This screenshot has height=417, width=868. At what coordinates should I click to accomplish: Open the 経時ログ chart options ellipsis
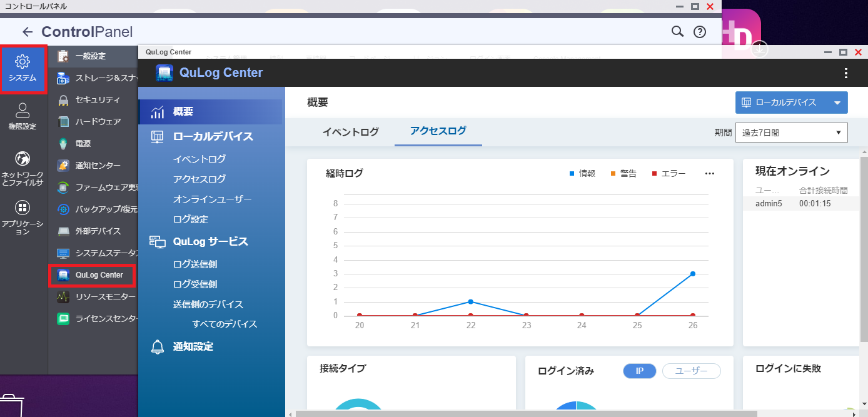click(x=709, y=174)
